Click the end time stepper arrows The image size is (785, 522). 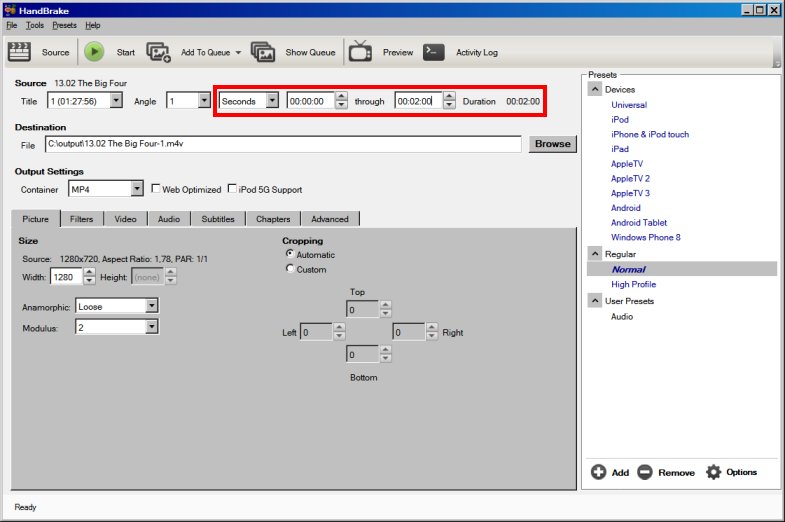click(x=449, y=101)
